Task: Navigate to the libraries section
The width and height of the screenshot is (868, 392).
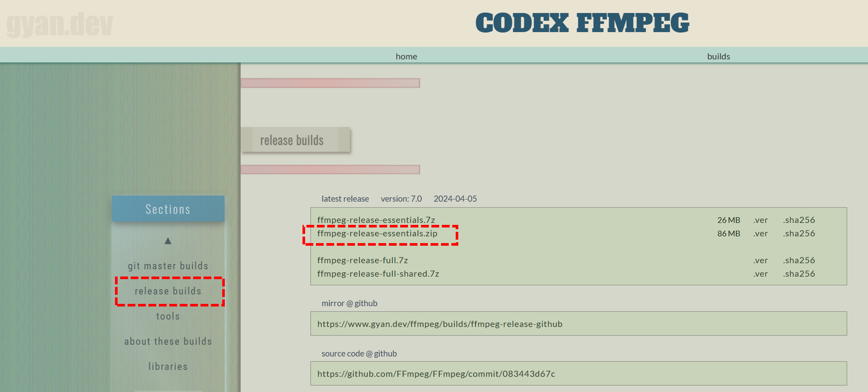Action: click(168, 366)
